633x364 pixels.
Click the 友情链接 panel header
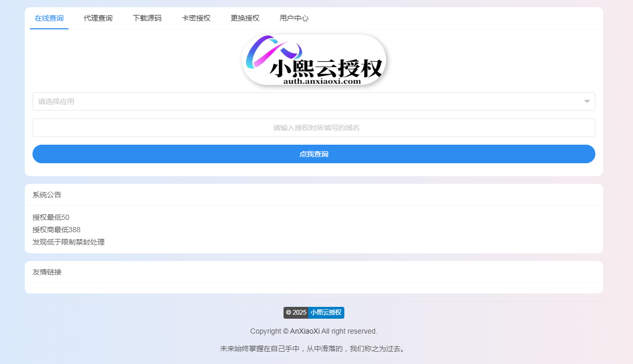(314, 272)
